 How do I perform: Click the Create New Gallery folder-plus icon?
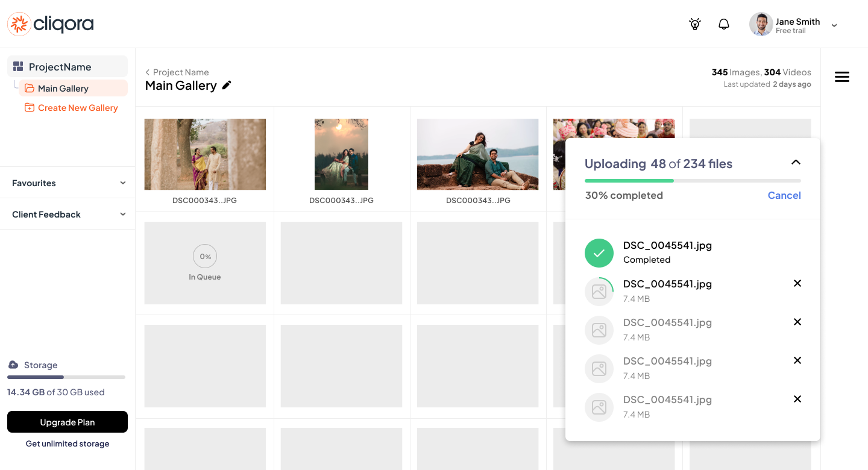point(29,108)
